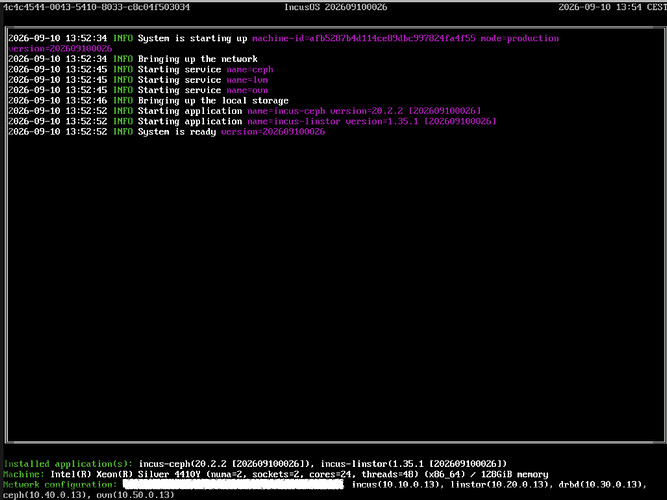Click 'incus-linstor(1.35.1 [202609100026])' in footer

413,464
